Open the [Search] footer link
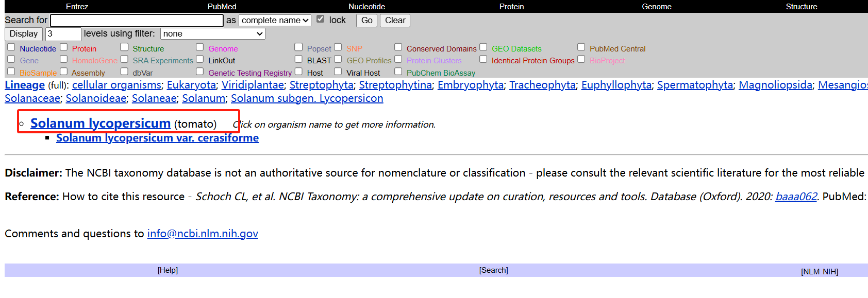The width and height of the screenshot is (868, 298). [493, 270]
